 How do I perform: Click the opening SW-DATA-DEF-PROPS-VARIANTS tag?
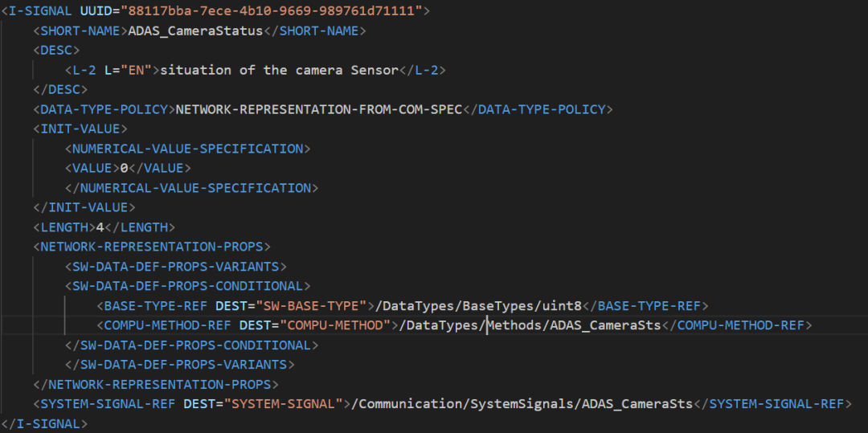(x=175, y=266)
